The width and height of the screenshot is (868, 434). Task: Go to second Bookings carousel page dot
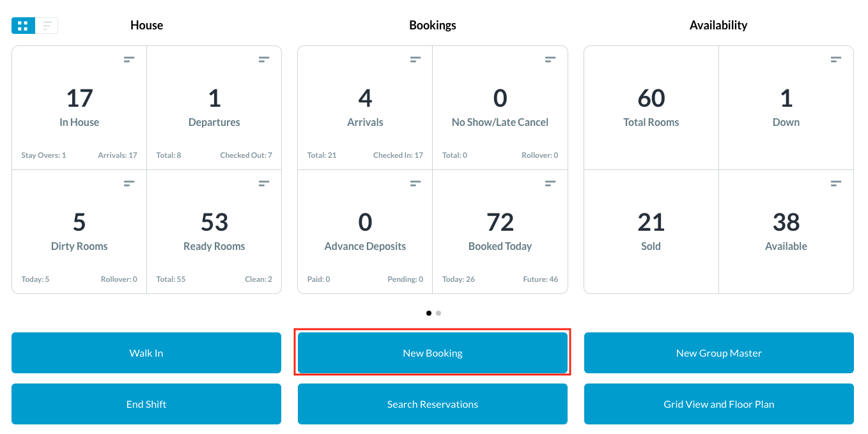click(x=438, y=313)
